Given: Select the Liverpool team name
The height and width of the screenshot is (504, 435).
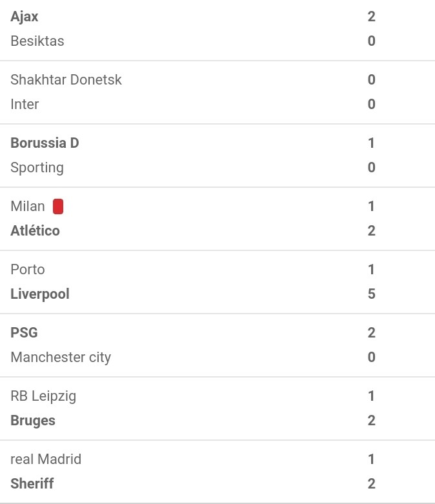Looking at the screenshot, I should point(40,294).
